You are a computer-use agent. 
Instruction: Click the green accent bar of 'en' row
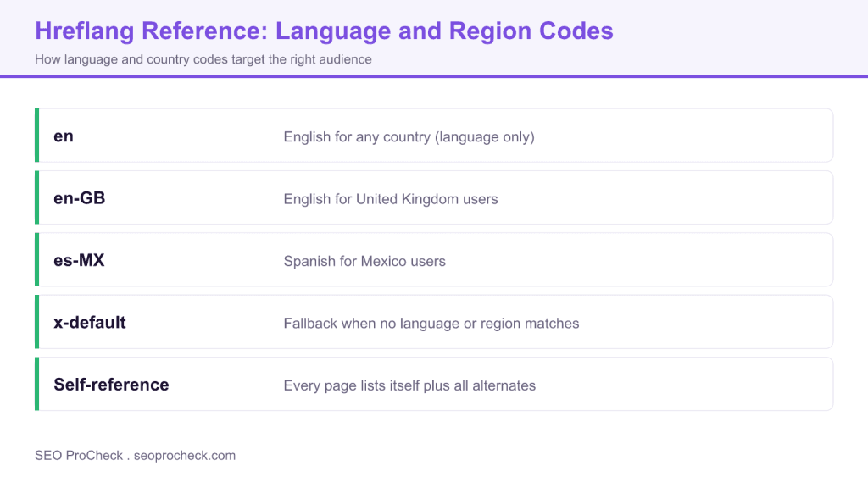36,136
